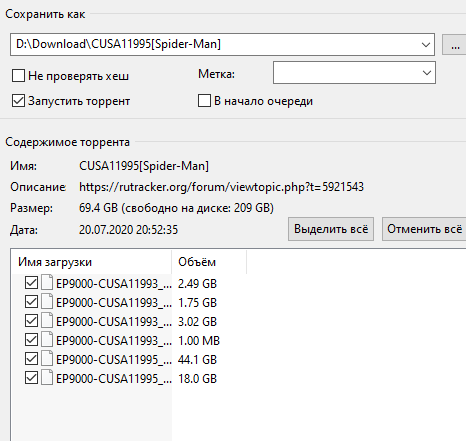
Task: Tick the "В начало очереди" checkbox
Action: click(x=204, y=101)
